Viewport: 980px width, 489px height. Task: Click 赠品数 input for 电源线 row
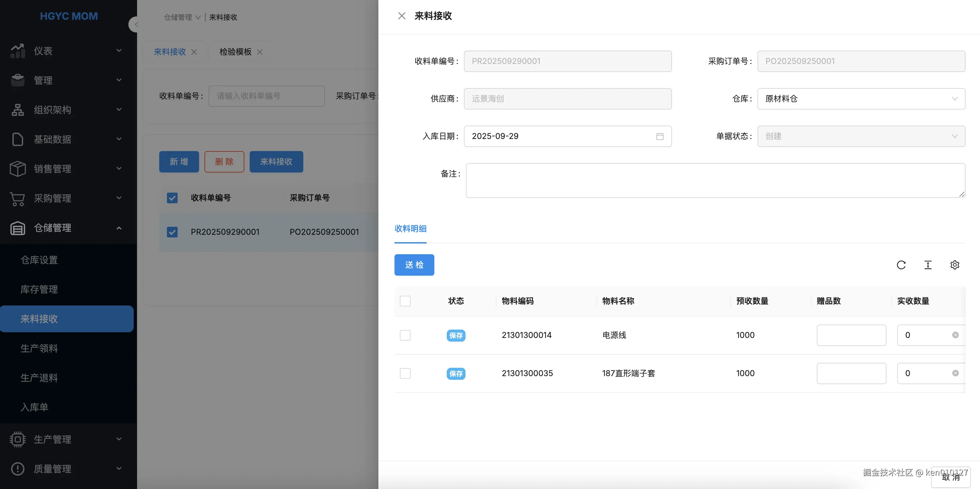pos(851,335)
